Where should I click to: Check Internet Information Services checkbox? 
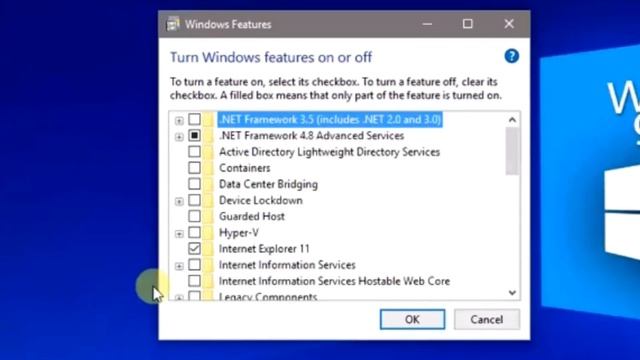[x=194, y=265]
